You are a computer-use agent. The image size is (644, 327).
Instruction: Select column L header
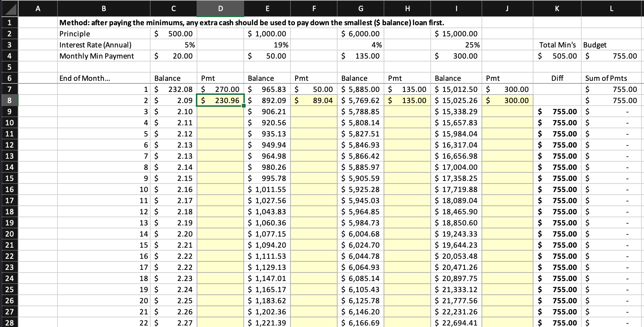point(612,9)
